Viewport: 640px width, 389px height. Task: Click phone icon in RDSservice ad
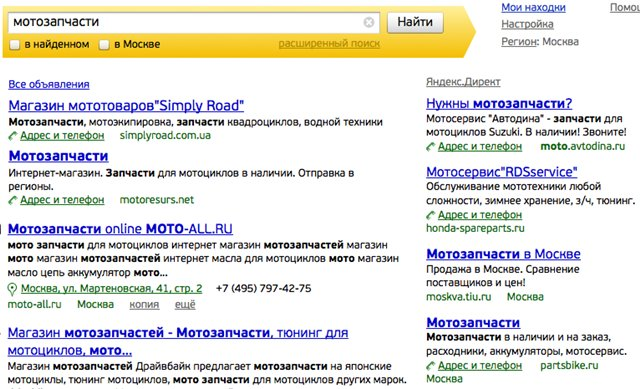pyautogui.click(x=431, y=215)
